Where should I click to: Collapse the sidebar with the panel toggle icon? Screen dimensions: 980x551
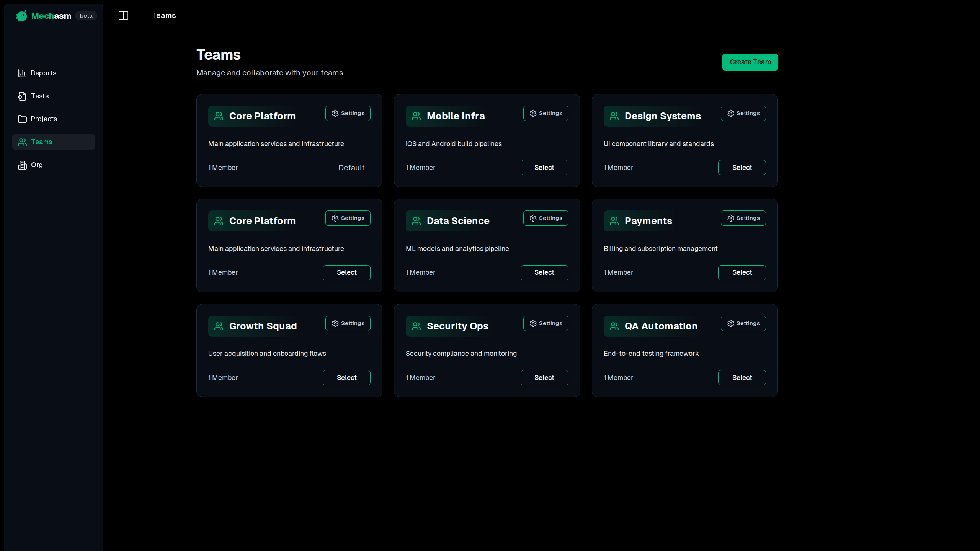click(x=123, y=15)
